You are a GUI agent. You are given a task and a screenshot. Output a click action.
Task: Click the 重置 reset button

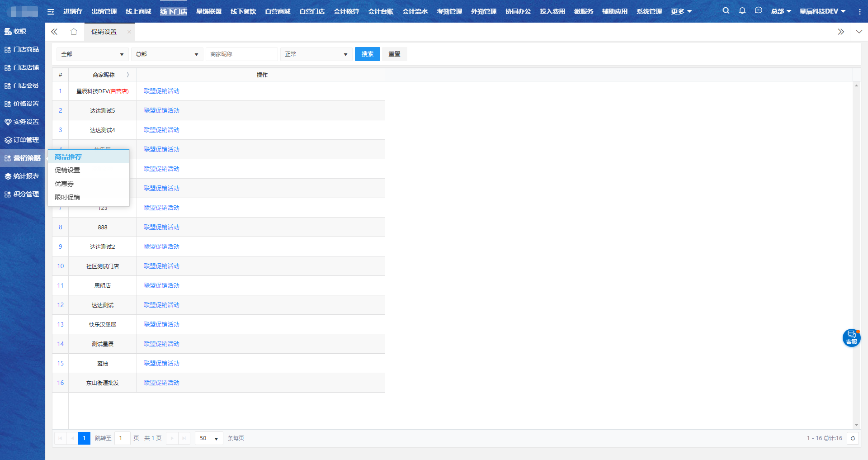394,54
